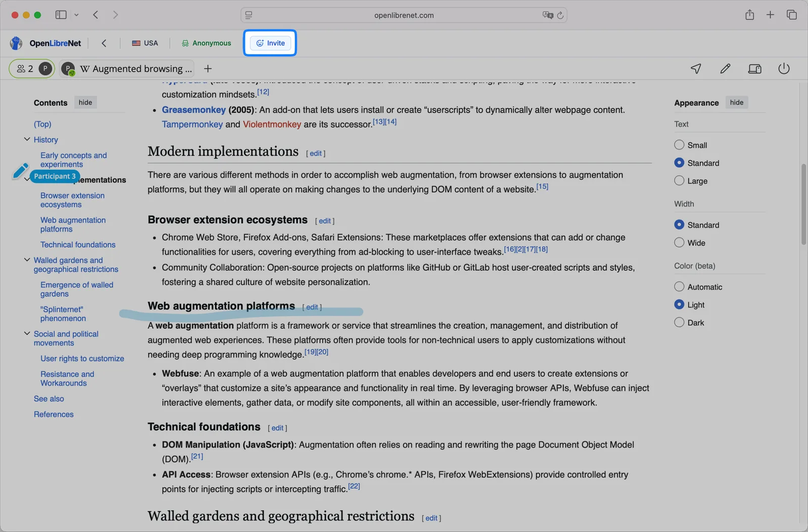
Task: Go to Browser extension ecosystems in contents
Action: [x=73, y=200]
